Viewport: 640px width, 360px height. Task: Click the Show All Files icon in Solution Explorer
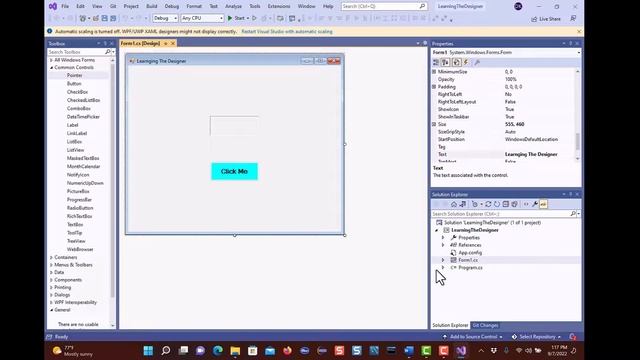tap(514, 204)
